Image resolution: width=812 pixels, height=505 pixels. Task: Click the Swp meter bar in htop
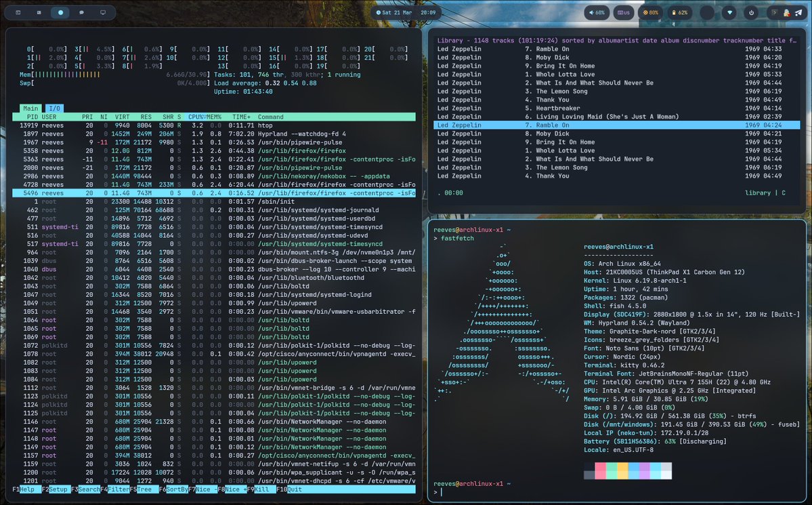click(x=114, y=83)
